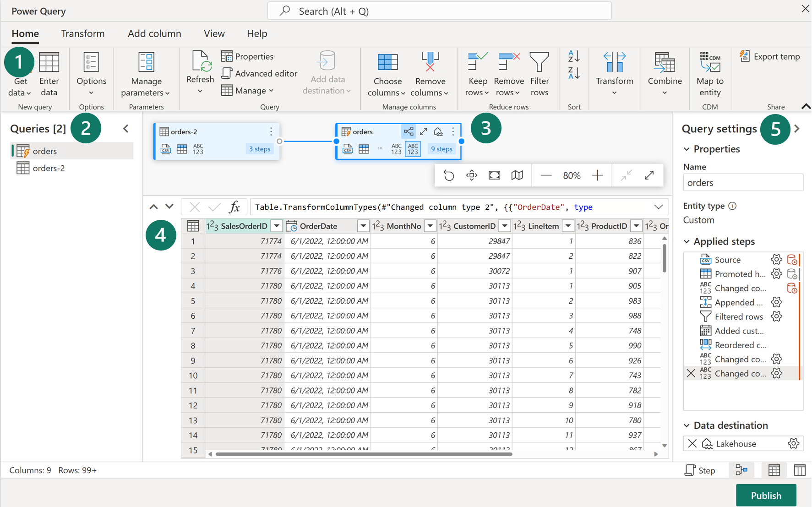
Task: Click the zoom plus control to increase zoom
Action: (x=597, y=175)
